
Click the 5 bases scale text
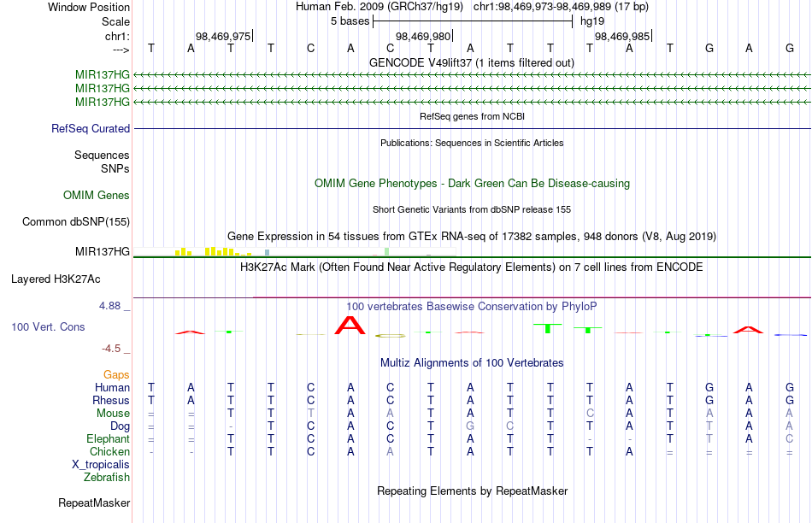[350, 21]
